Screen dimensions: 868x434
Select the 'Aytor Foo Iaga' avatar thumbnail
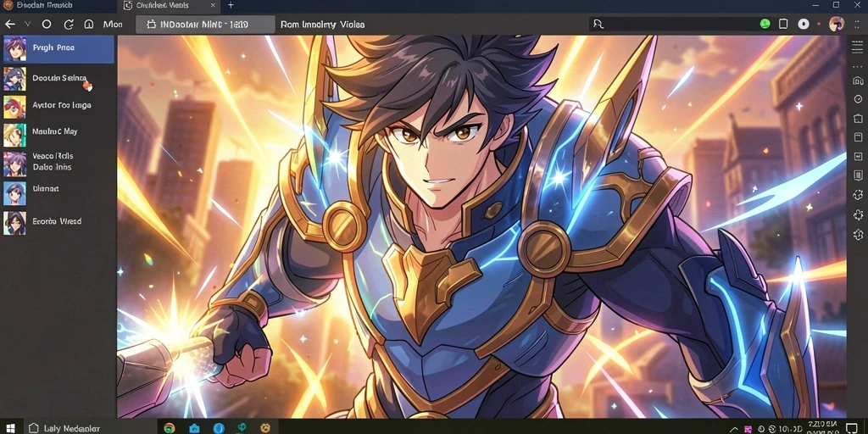click(14, 106)
